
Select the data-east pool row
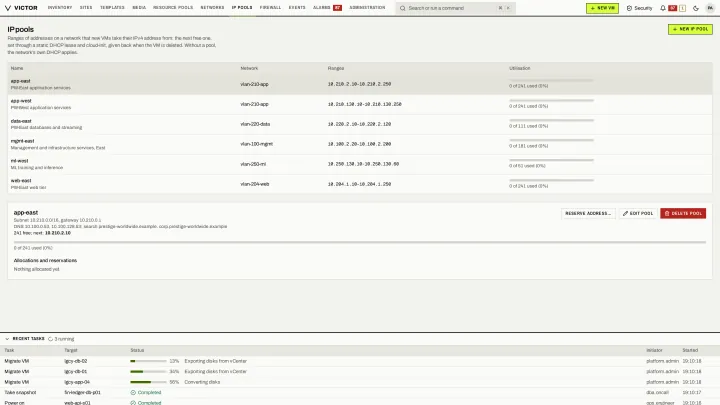[x=360, y=124]
